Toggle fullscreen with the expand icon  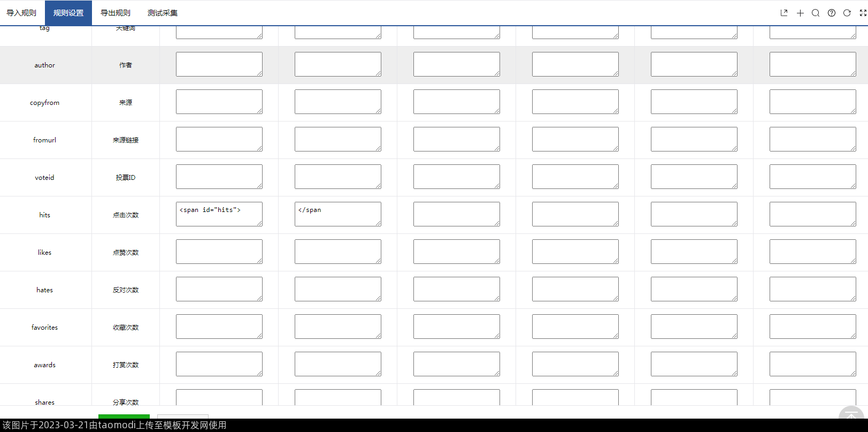click(863, 13)
